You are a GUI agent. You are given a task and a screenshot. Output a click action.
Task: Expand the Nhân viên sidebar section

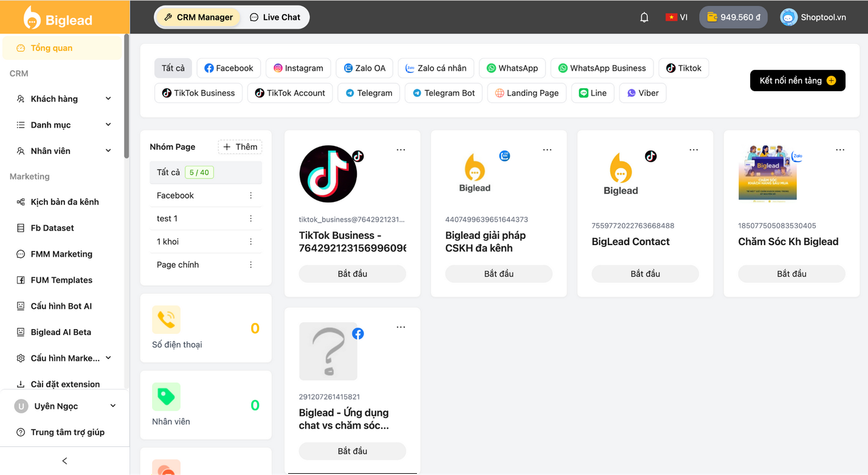(x=63, y=151)
